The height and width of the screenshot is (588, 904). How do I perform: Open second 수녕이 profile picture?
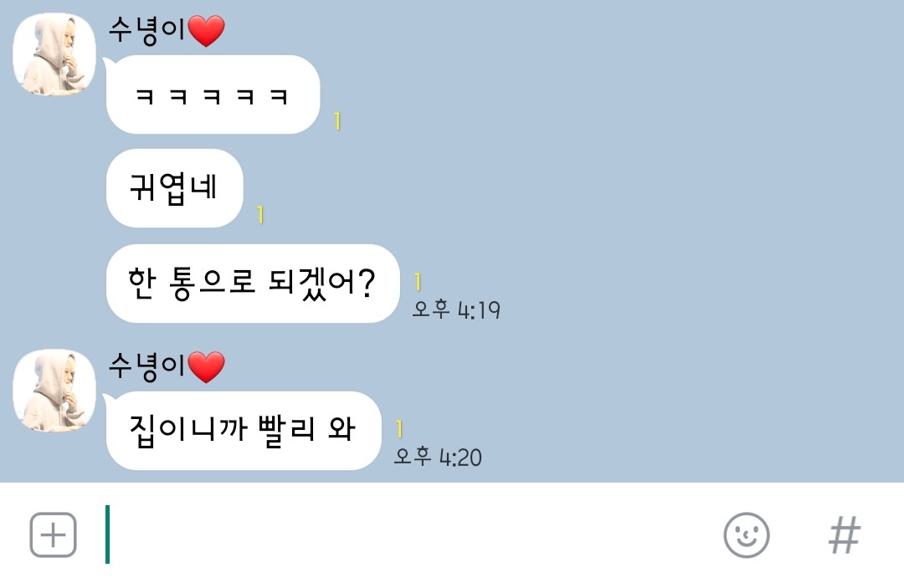[x=54, y=391]
